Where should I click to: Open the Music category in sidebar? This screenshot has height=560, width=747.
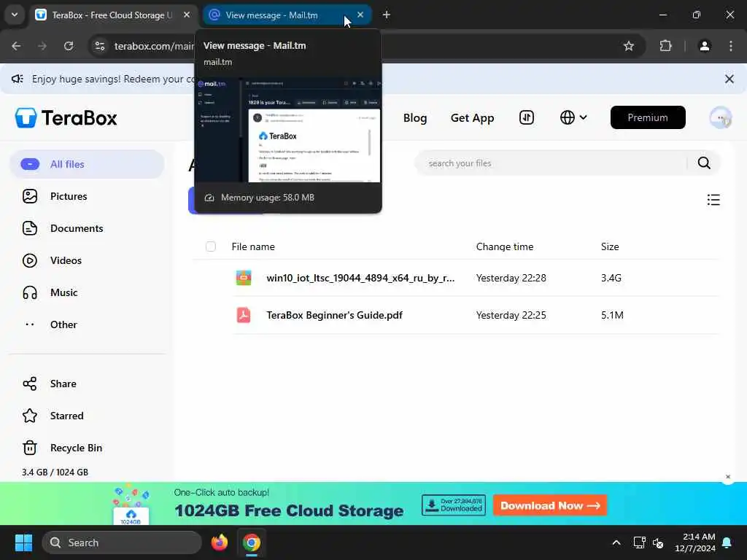tap(63, 292)
